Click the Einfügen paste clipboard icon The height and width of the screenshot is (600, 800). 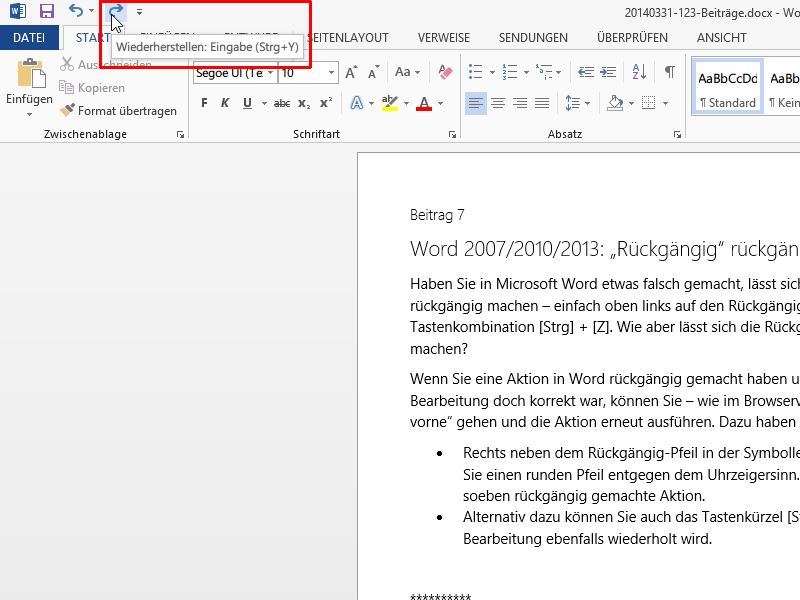(x=30, y=73)
